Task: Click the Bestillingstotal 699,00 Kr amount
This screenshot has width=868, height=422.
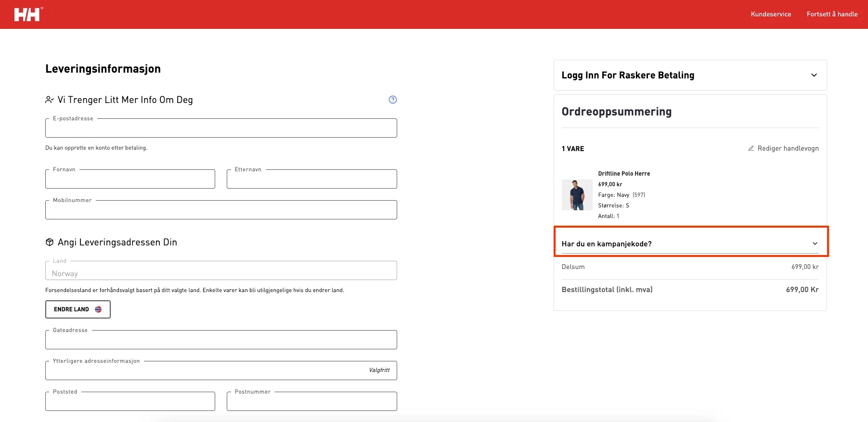Action: (x=802, y=290)
